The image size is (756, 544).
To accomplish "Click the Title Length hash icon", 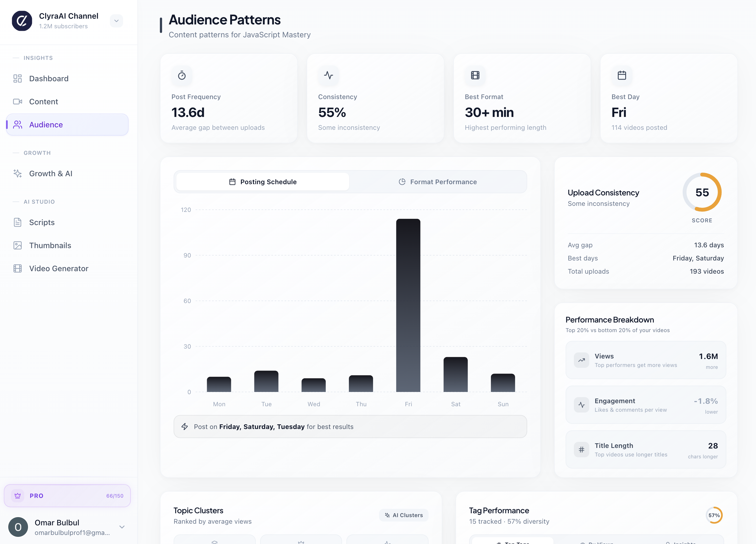I will pyautogui.click(x=581, y=450).
